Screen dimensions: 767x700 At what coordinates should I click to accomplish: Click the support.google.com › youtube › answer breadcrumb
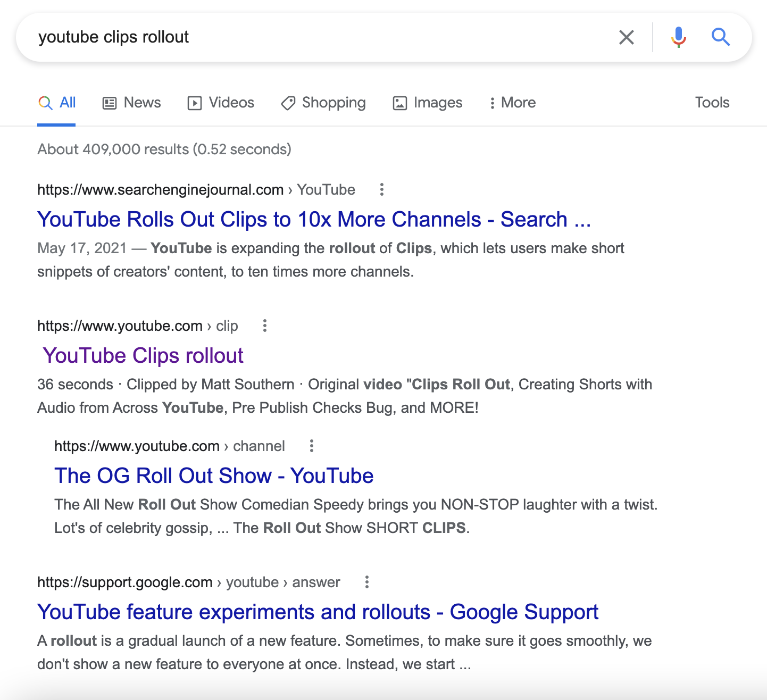(x=189, y=582)
